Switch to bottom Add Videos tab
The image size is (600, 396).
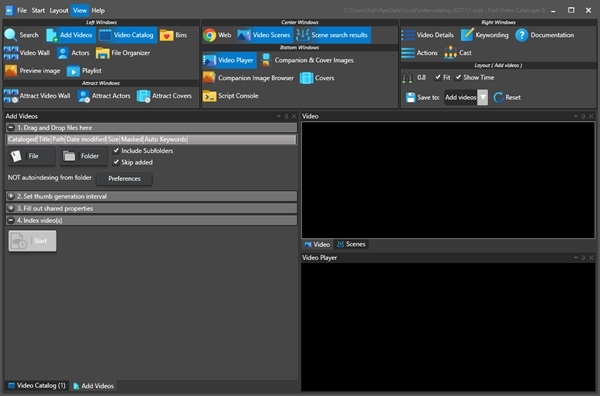tap(93, 386)
